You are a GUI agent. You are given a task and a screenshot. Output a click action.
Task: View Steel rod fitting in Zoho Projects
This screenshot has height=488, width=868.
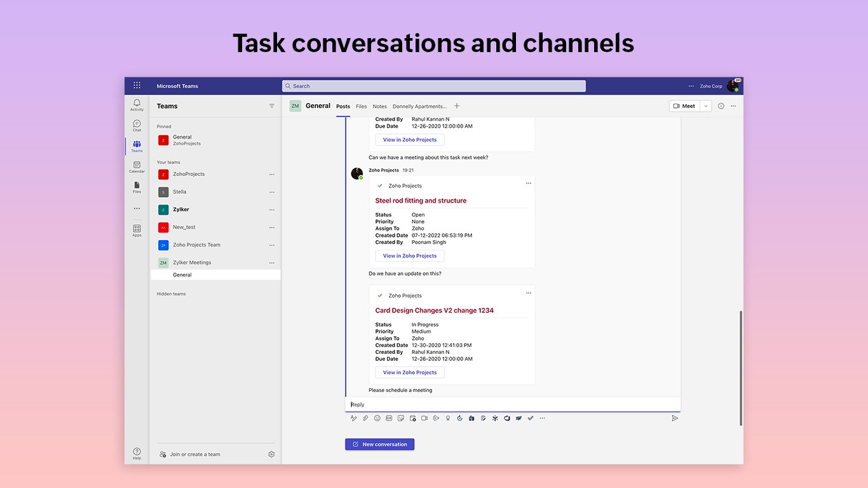[410, 255]
